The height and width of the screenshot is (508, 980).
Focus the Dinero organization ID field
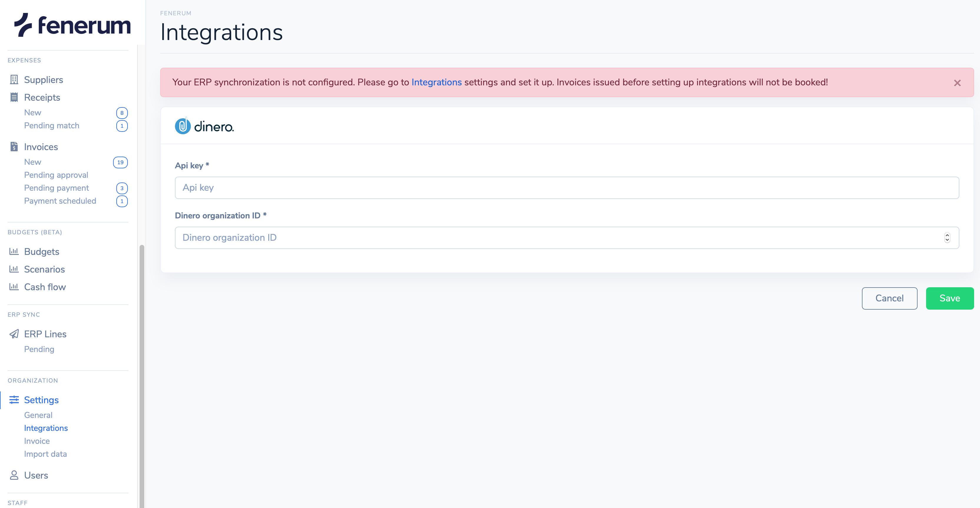click(567, 238)
